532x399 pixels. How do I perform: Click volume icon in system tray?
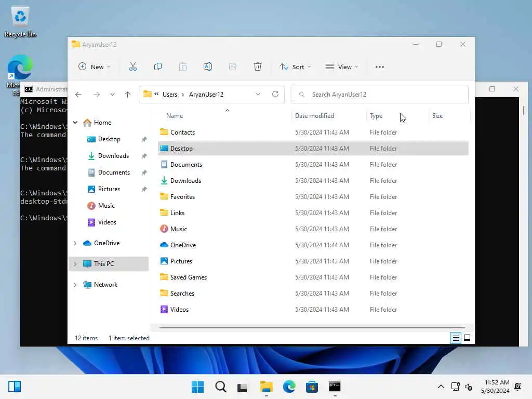[x=469, y=387]
